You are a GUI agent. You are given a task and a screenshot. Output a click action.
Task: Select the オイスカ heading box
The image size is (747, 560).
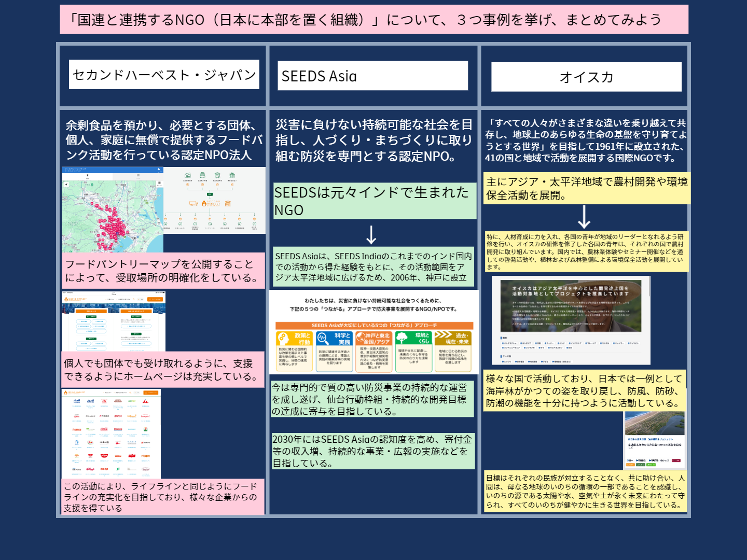[x=586, y=77]
